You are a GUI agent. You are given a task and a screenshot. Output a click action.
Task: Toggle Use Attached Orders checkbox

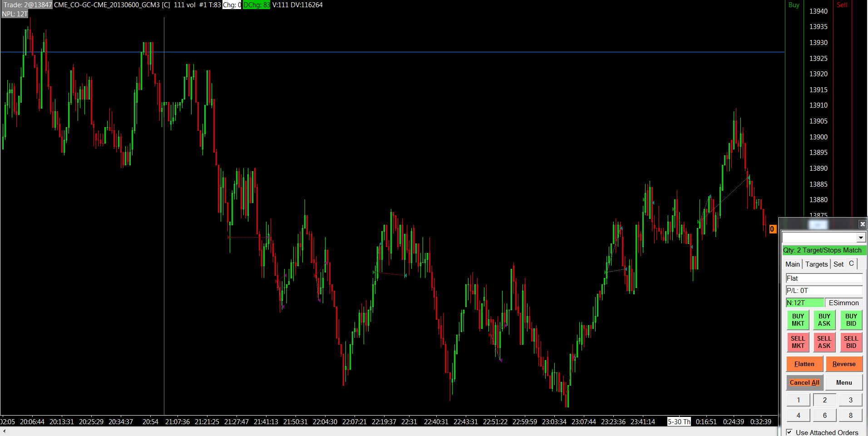click(789, 432)
